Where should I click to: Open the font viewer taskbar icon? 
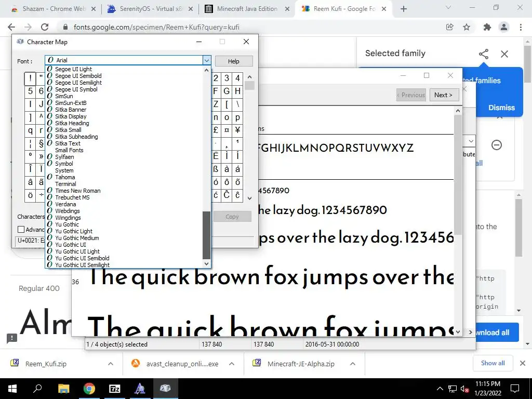[x=140, y=389]
